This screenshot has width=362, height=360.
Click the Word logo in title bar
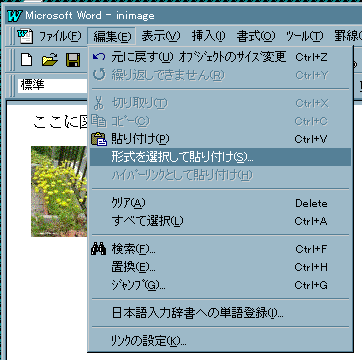[14, 15]
